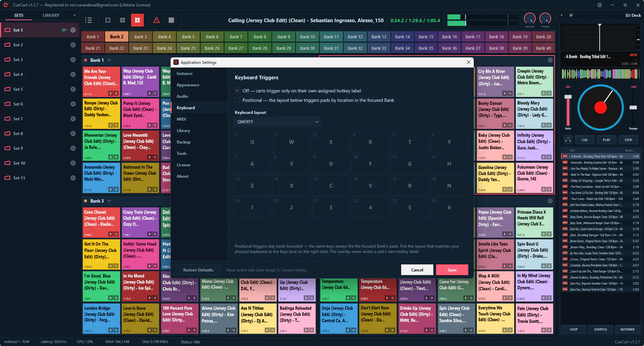The image size is (644, 346).
Task: Click the CUE button in DJ Deck
Action: click(x=585, y=140)
